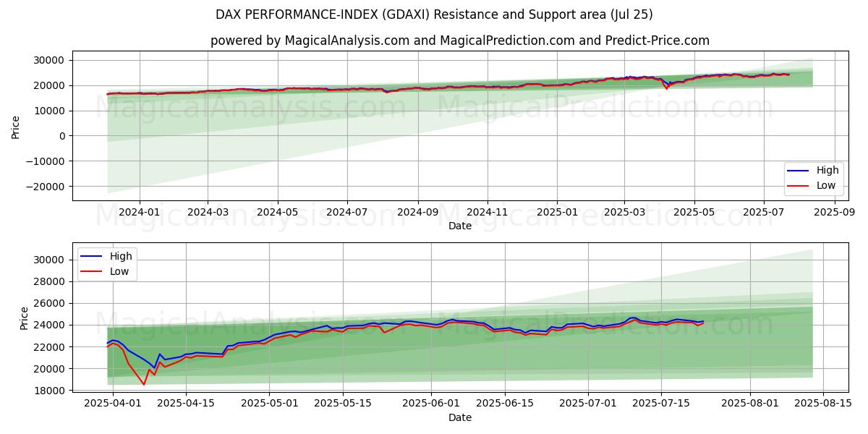
Task: Select the '2024-11' date tick label
Action: [488, 213]
